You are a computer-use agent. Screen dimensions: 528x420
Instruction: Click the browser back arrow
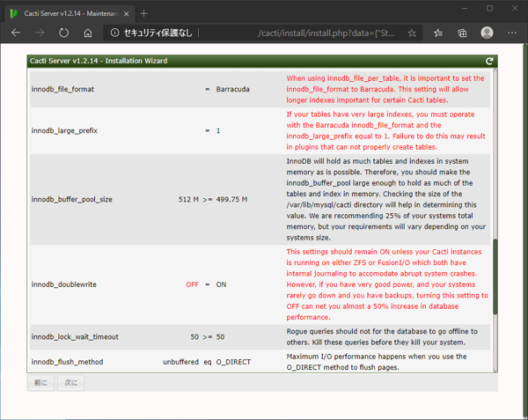pos(16,33)
